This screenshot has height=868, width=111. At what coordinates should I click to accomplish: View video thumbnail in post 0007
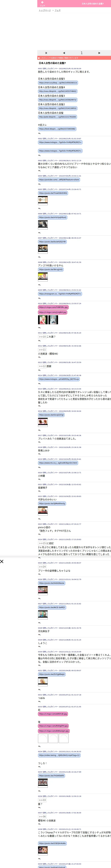tap(43, 249)
